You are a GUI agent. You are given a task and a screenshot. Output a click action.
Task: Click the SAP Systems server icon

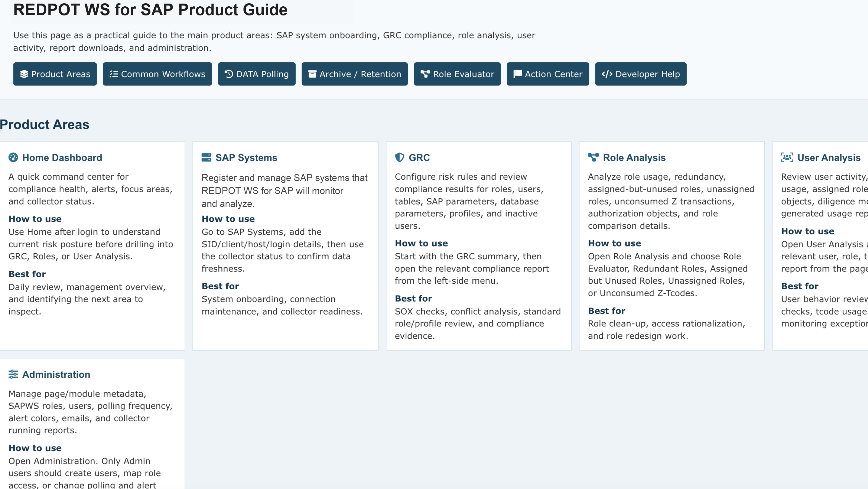(206, 157)
